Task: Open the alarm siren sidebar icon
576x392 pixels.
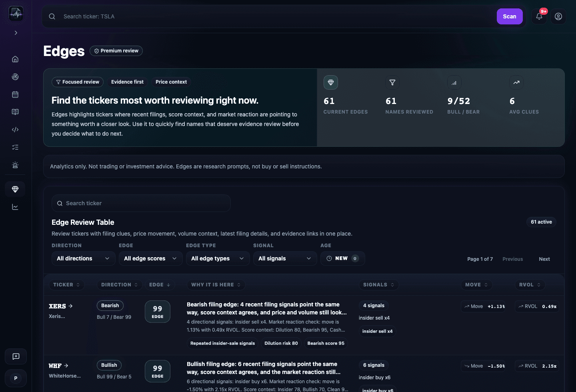Action: tap(15, 165)
